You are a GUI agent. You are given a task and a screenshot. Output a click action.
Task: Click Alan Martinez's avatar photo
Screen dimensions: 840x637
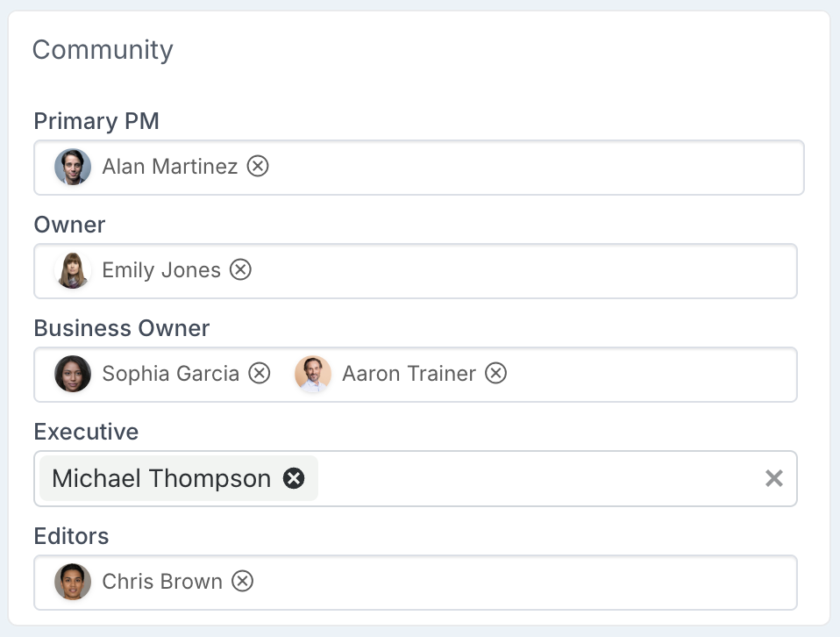[73, 167]
